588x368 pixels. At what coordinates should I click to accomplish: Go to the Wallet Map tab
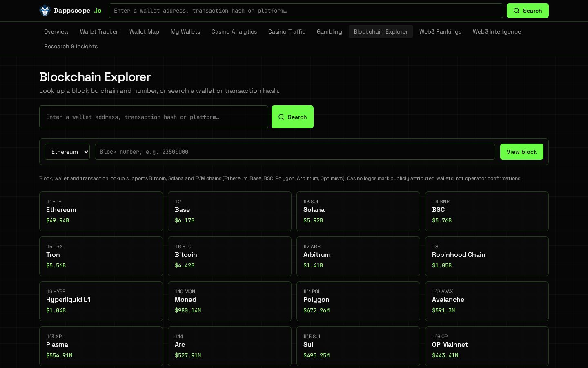[144, 31]
